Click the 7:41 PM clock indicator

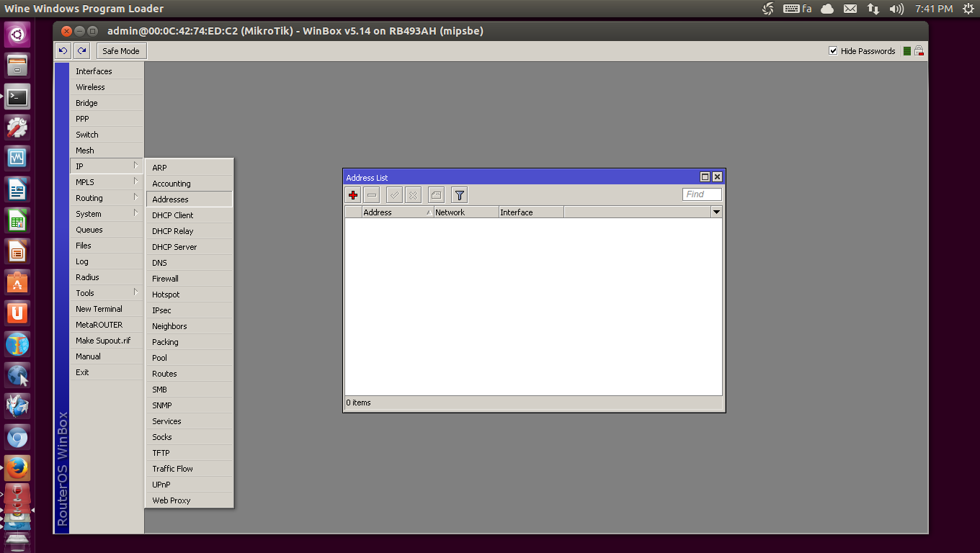pyautogui.click(x=934, y=9)
